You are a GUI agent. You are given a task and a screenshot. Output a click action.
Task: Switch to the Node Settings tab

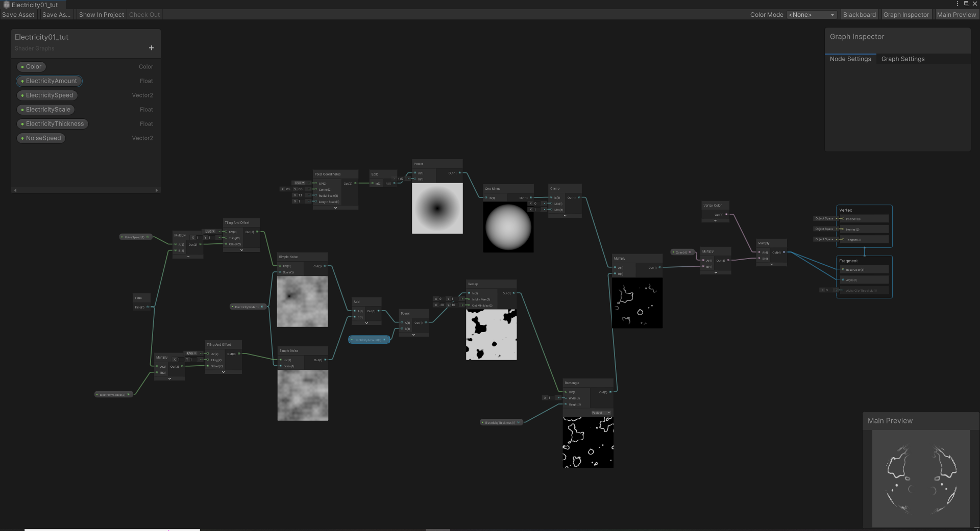[x=850, y=59]
